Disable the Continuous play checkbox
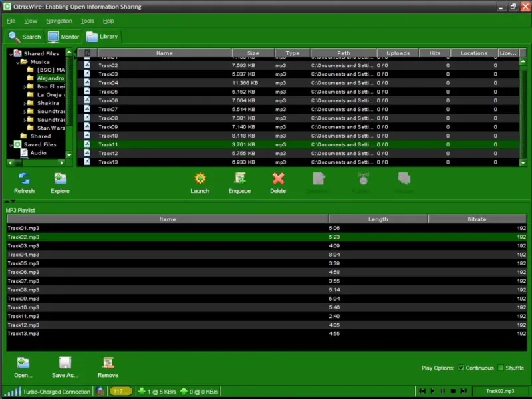The image size is (532, 399). [x=461, y=368]
